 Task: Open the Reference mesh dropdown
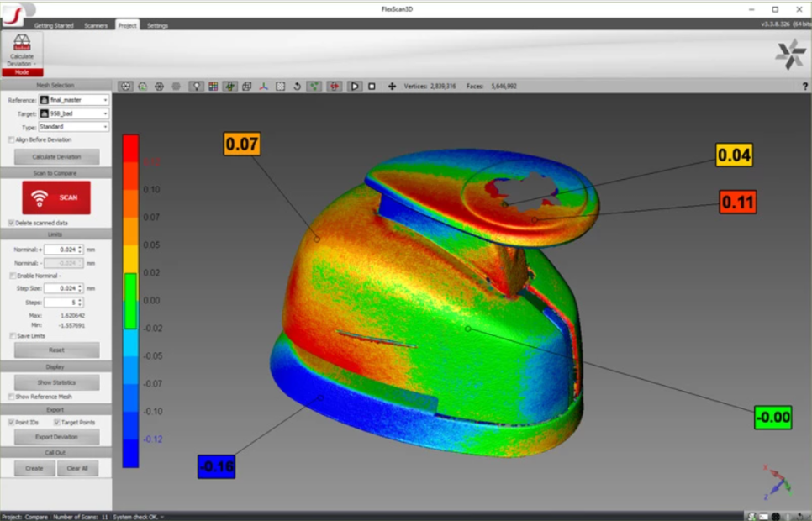(73, 100)
